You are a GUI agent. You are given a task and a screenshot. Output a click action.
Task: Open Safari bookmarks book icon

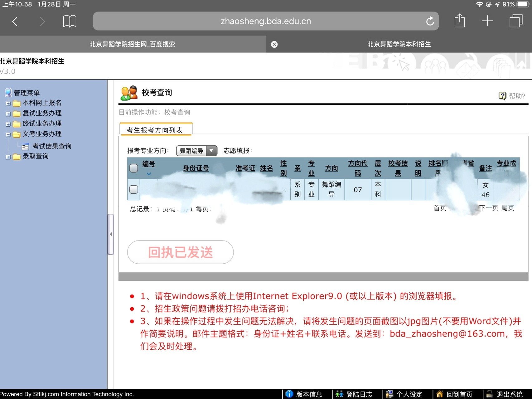pyautogui.click(x=70, y=21)
